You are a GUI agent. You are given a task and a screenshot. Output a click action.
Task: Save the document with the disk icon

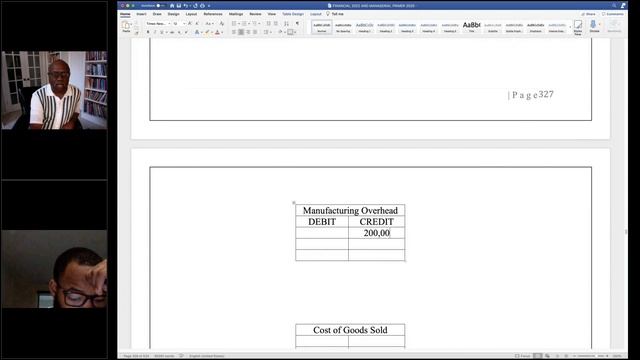179,6
